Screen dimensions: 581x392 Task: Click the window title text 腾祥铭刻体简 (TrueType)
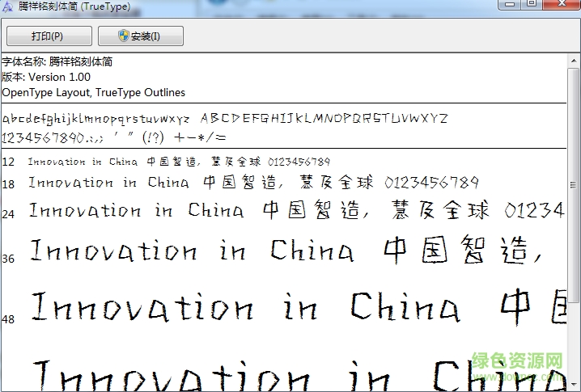tap(73, 6)
